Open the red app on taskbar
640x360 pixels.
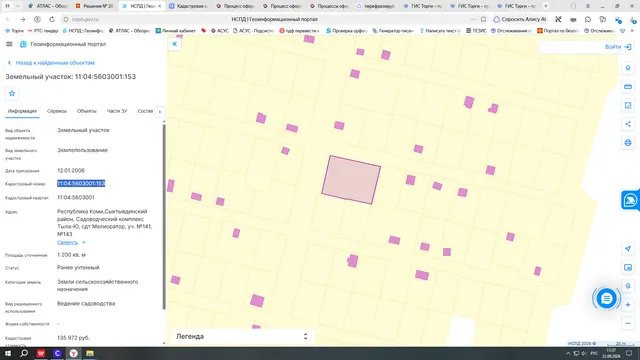pos(41,353)
